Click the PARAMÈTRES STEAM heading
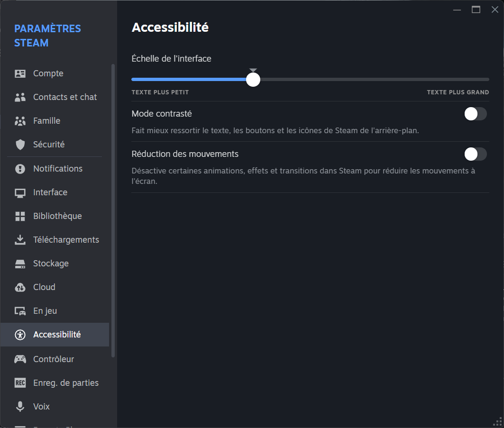Screen dimensions: 504x428 click(x=47, y=36)
